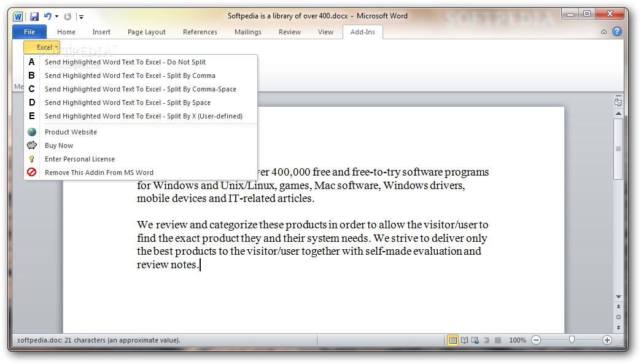641x364 pixels.
Task: Click the letter E icon in menu
Action: (31, 116)
